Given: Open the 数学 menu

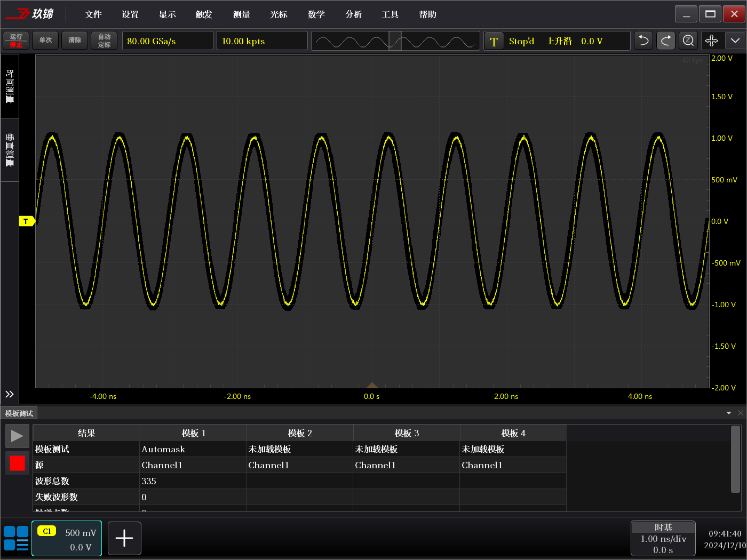Looking at the screenshot, I should [x=316, y=14].
